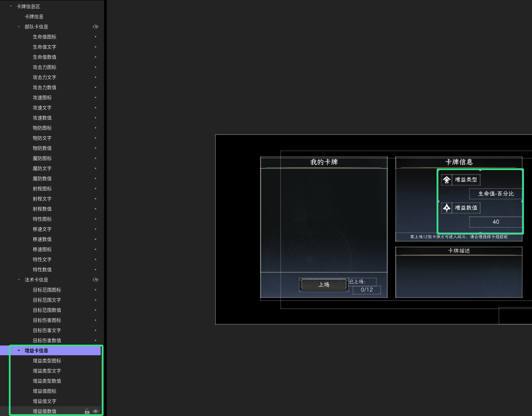532x416 pixels.
Task: Select the 射程数值 layer
Action: (x=42, y=209)
